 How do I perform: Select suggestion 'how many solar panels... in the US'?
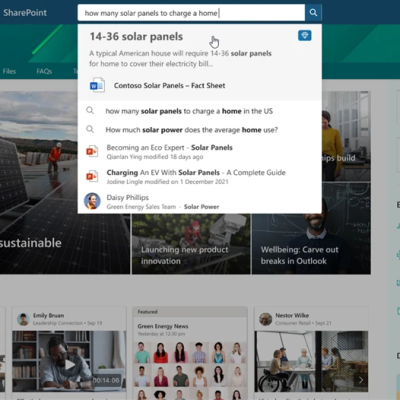click(x=189, y=111)
